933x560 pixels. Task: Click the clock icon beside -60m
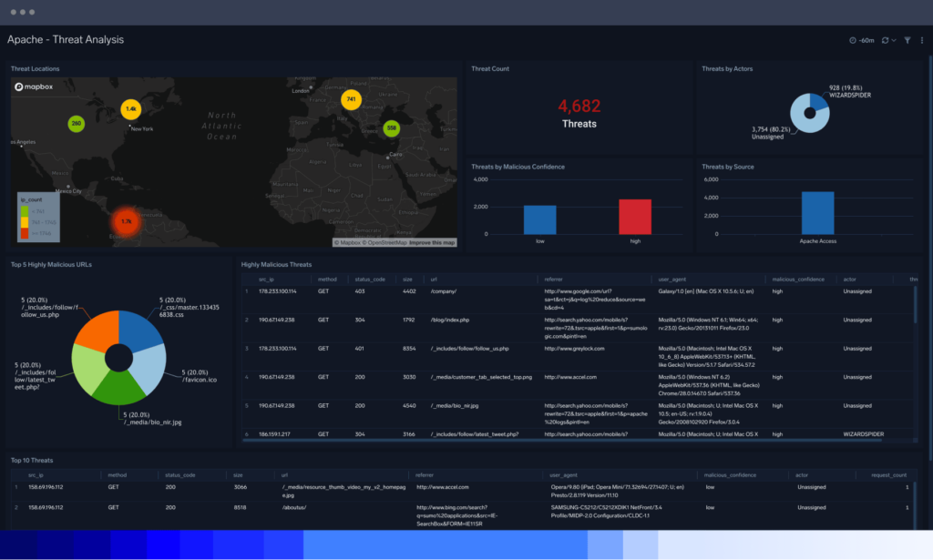[853, 40]
